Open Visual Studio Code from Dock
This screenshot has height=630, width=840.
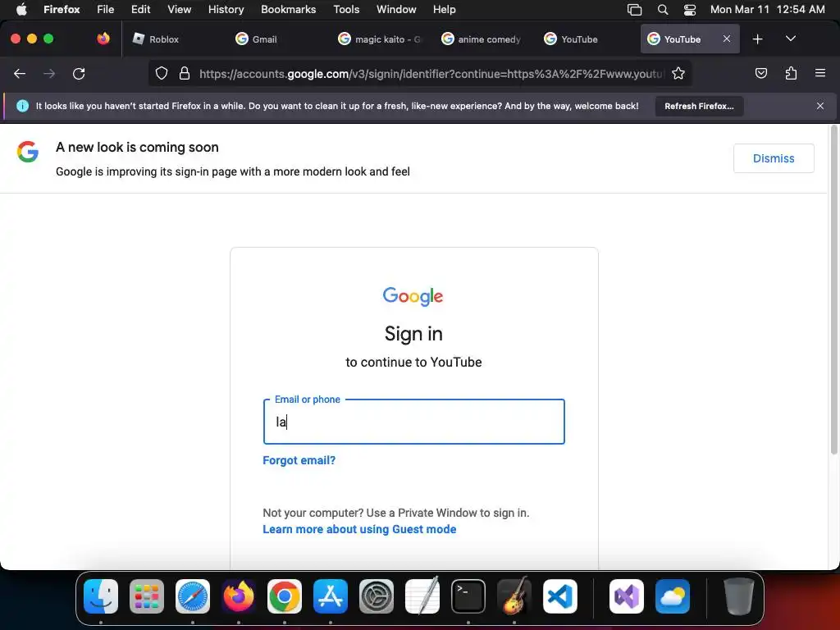coord(559,596)
